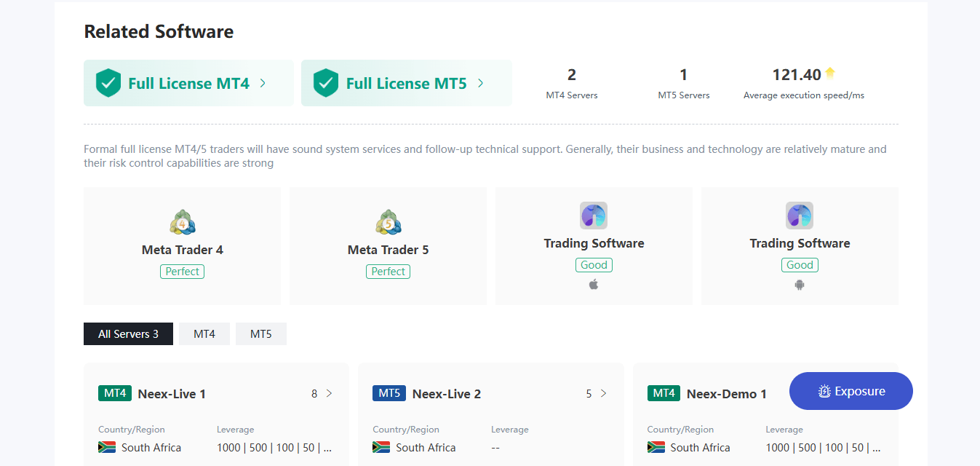Click the Android platform icon
Image resolution: width=980 pixels, height=466 pixels.
800,285
